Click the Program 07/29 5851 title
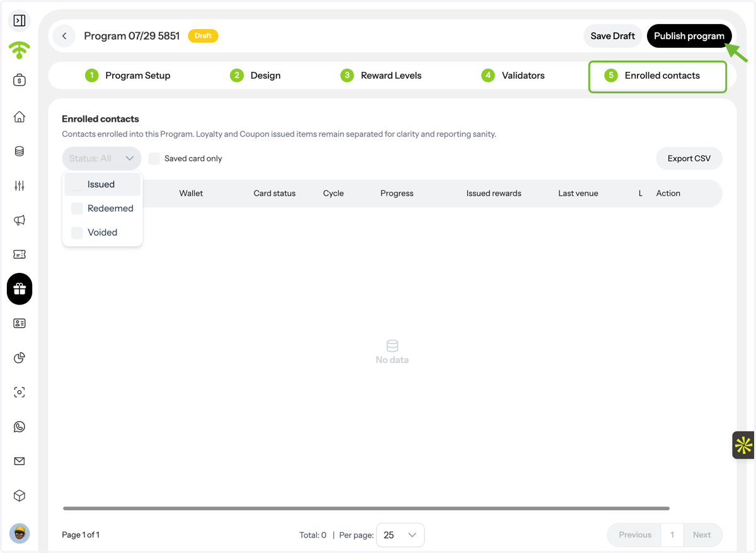This screenshot has height=553, width=756. coord(132,36)
